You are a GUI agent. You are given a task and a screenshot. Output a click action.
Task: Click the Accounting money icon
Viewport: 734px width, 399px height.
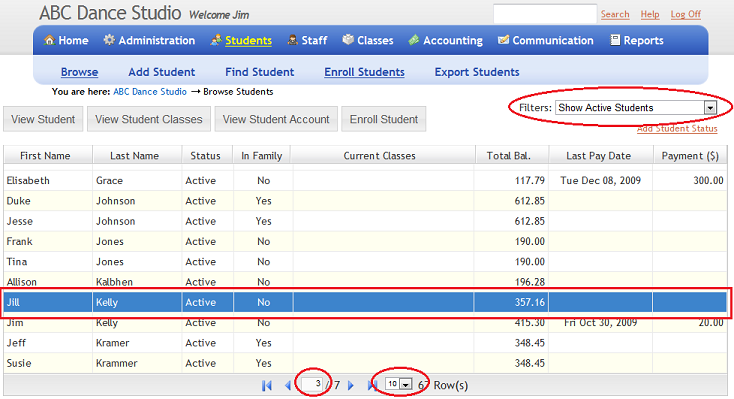414,40
